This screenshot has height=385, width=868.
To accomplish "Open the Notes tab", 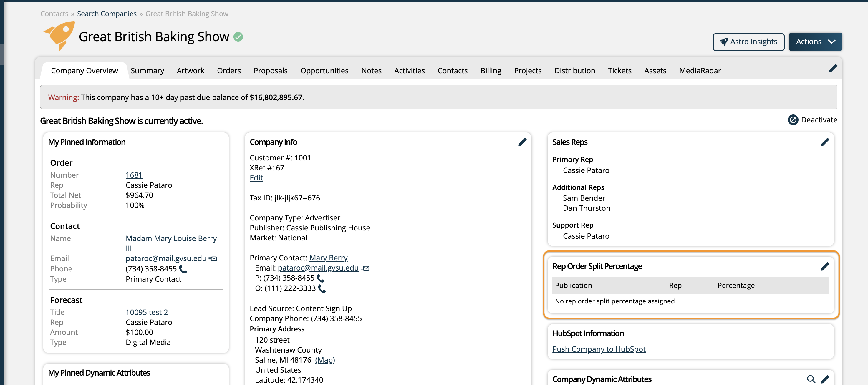I will [371, 71].
